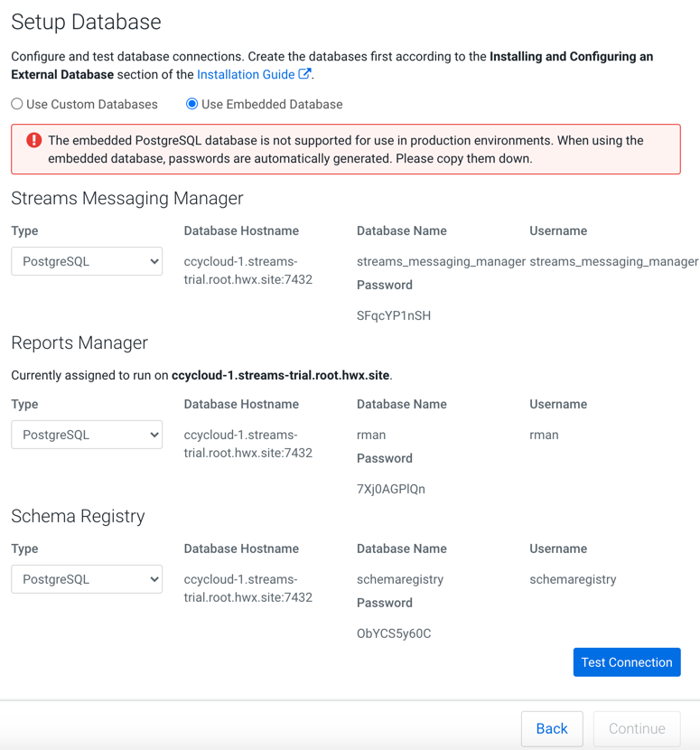This screenshot has height=750, width=700.
Task: Click the Schema Registry password ObYCS5y60C
Action: pos(394,633)
